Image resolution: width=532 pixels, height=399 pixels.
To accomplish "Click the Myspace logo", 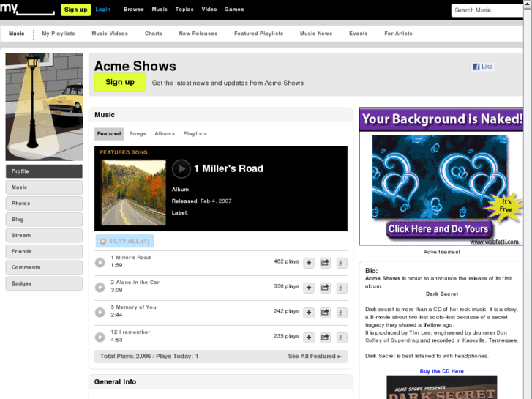I will (x=27, y=9).
